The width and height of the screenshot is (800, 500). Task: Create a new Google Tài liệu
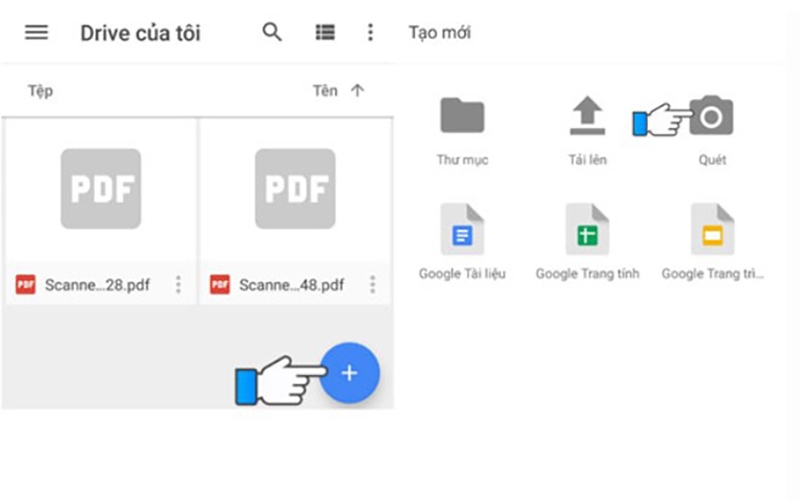click(462, 229)
